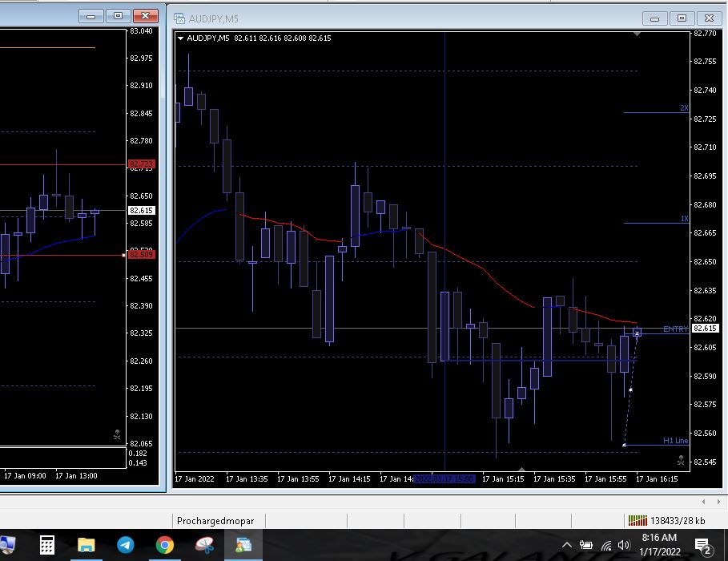Maximize the AUDJPY,M5 chart window
728x561 pixels.
click(682, 18)
